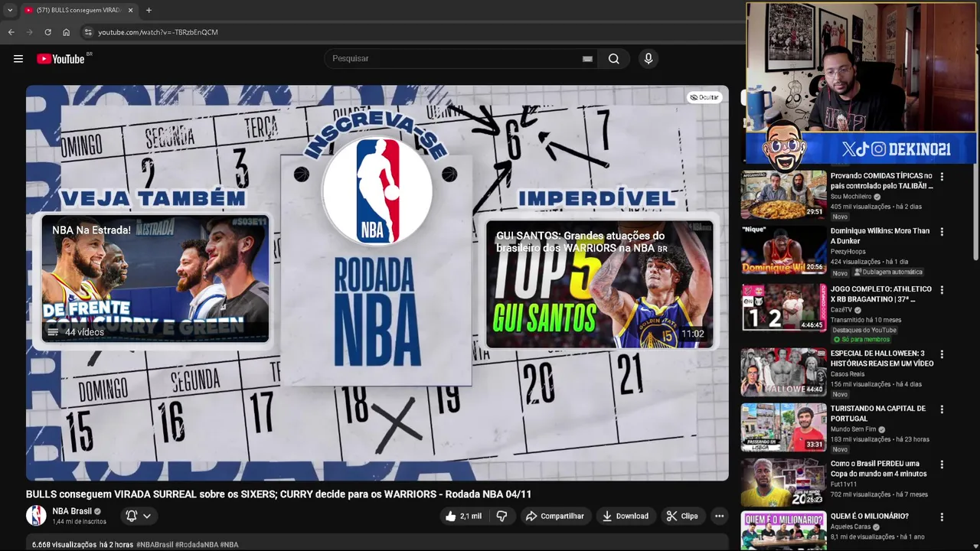Click the youtube.com address bar URL
Viewport: 980px width, 551px height.
click(158, 32)
